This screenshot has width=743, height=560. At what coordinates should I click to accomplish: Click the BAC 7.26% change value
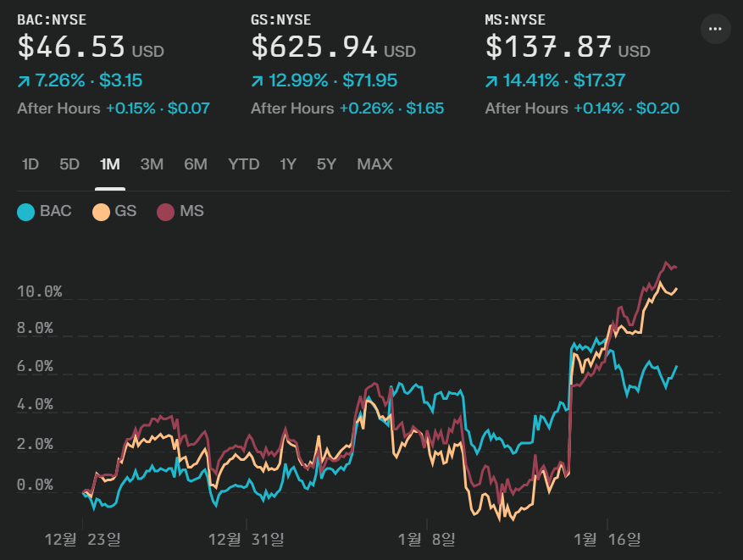coord(60,80)
